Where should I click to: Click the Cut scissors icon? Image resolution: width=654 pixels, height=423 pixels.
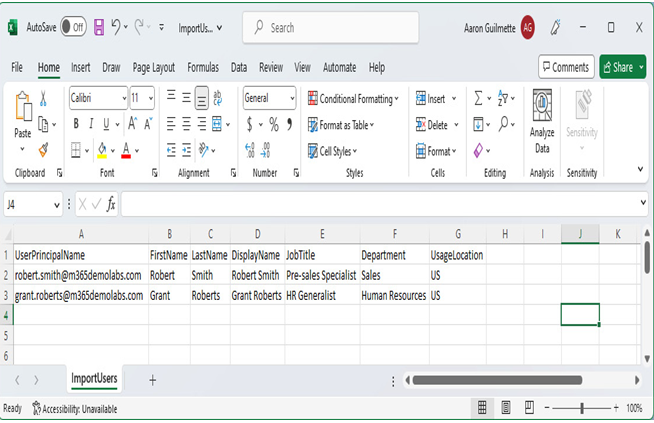click(43, 98)
